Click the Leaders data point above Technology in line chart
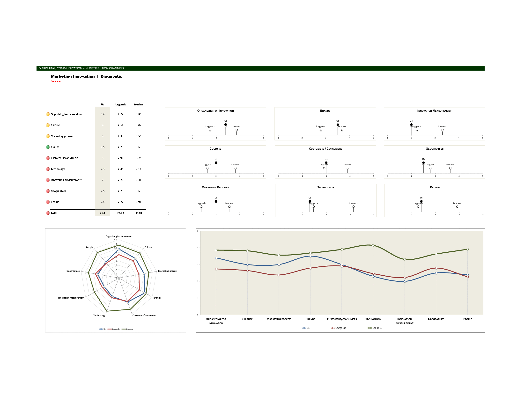The image size is (532, 411). click(373, 245)
